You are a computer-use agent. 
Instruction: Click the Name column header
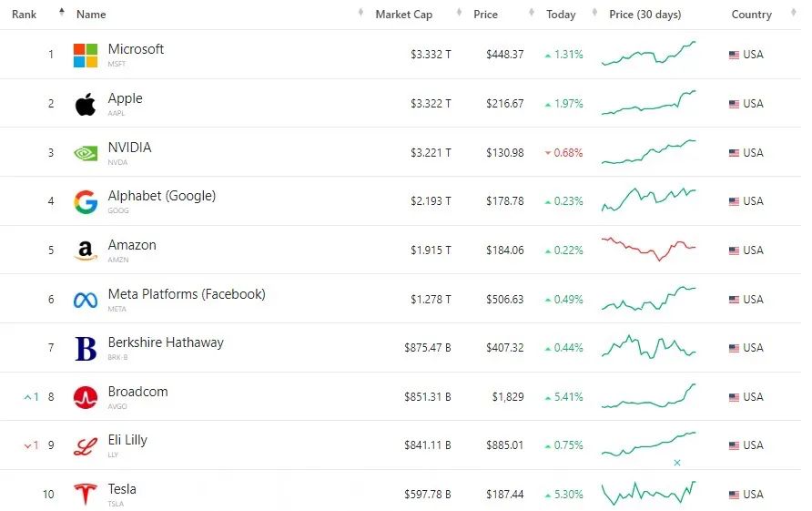(x=91, y=15)
